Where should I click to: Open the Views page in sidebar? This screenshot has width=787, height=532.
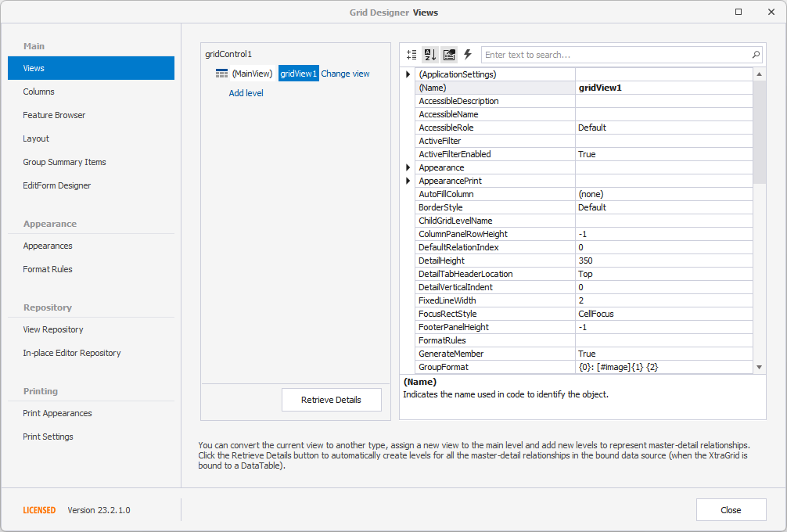[x=91, y=68]
